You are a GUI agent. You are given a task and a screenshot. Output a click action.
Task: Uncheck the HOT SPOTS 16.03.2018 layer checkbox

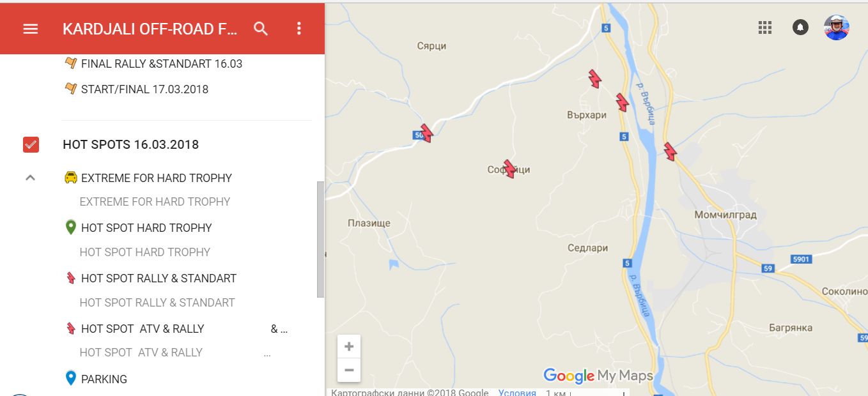[x=29, y=144]
